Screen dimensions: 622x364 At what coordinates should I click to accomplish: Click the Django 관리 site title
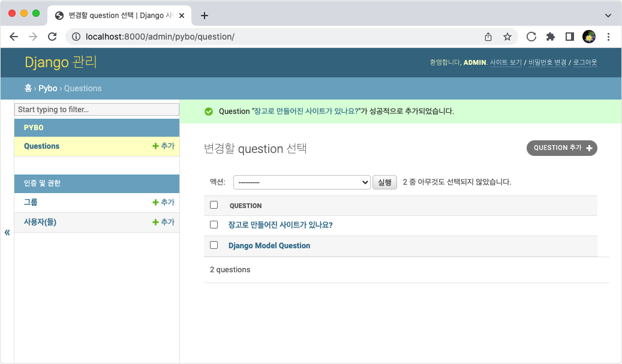point(61,62)
